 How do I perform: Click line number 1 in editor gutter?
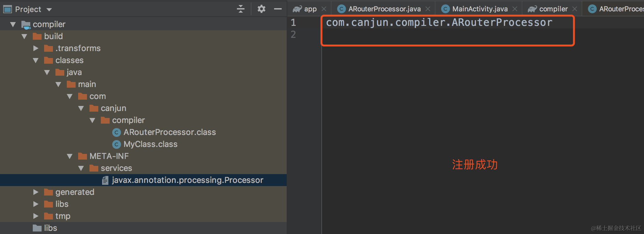click(x=293, y=22)
